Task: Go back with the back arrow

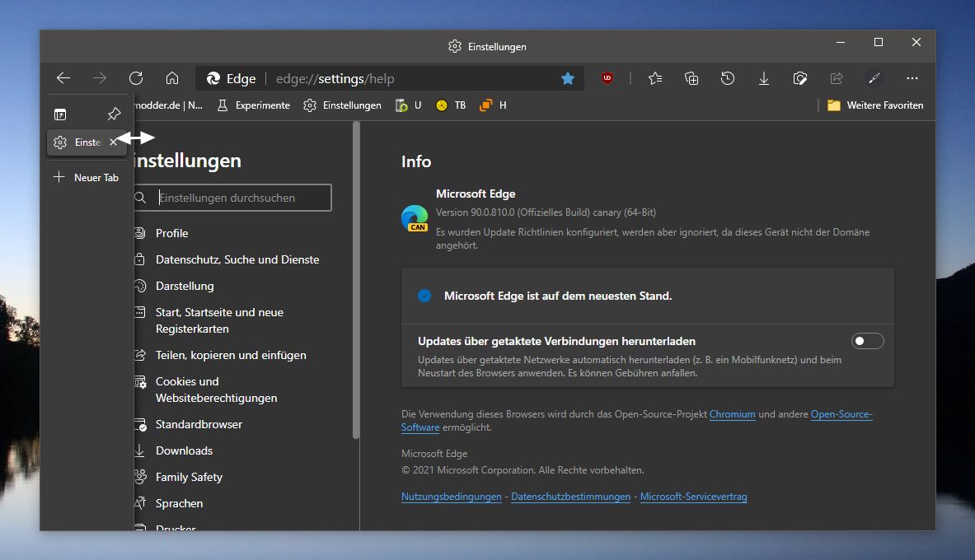Action: (63, 78)
